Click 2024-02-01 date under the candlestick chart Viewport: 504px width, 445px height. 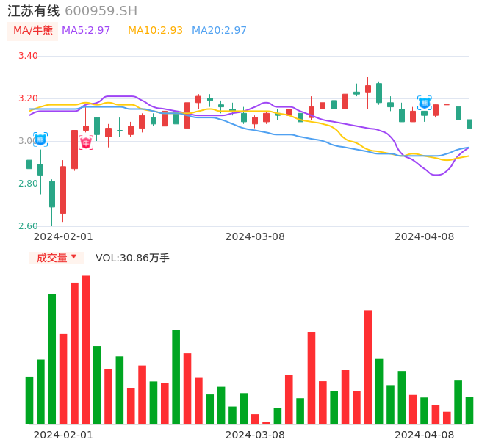click(63, 236)
